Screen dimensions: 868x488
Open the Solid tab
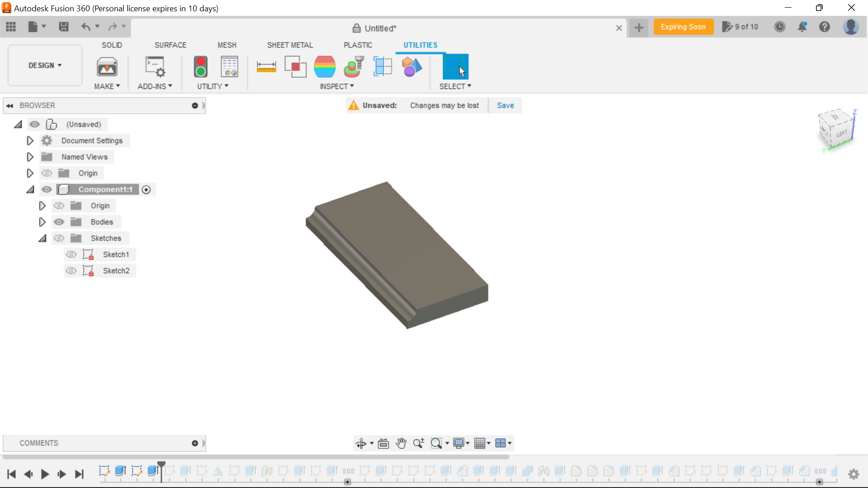(112, 45)
